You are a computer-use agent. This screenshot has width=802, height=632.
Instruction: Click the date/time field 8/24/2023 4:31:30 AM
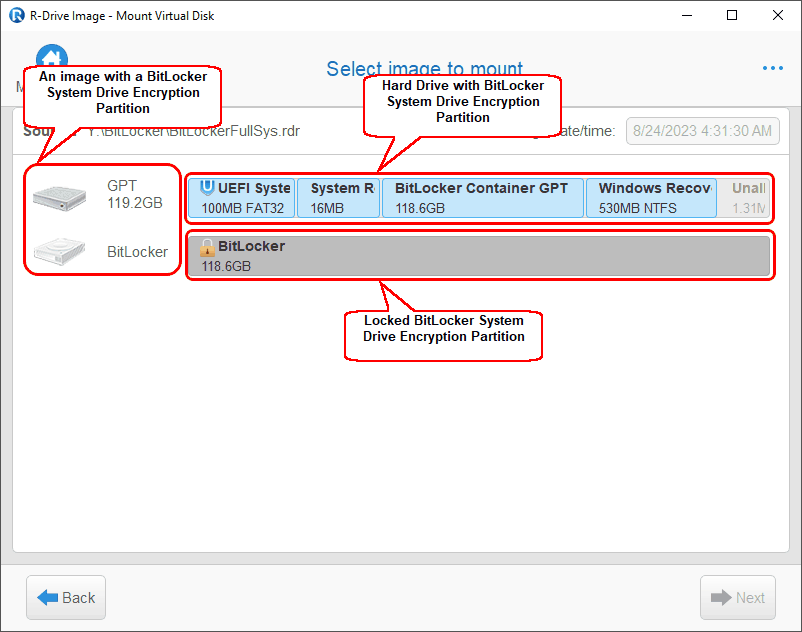pyautogui.click(x=702, y=131)
